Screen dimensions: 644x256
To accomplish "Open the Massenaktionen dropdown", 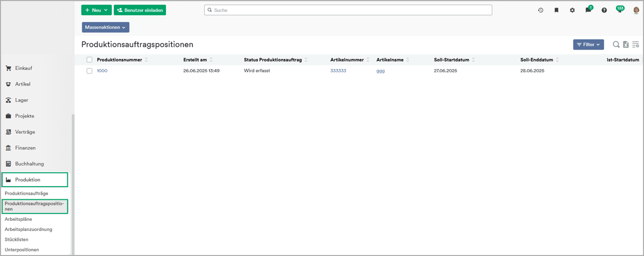I will pyautogui.click(x=105, y=27).
